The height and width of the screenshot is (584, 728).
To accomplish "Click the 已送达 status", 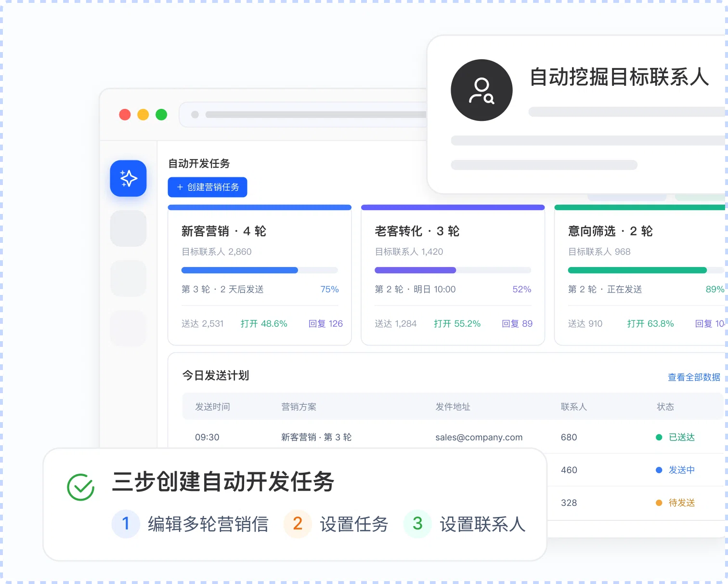I will click(676, 438).
